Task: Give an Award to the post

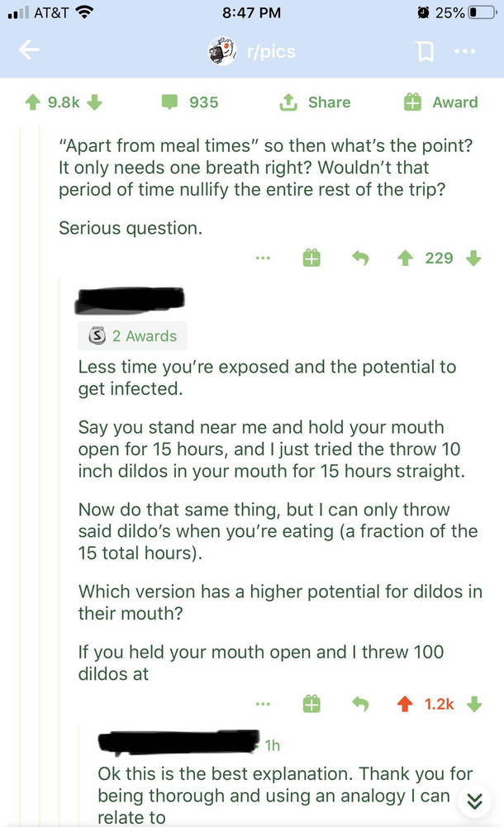Action: click(x=440, y=102)
